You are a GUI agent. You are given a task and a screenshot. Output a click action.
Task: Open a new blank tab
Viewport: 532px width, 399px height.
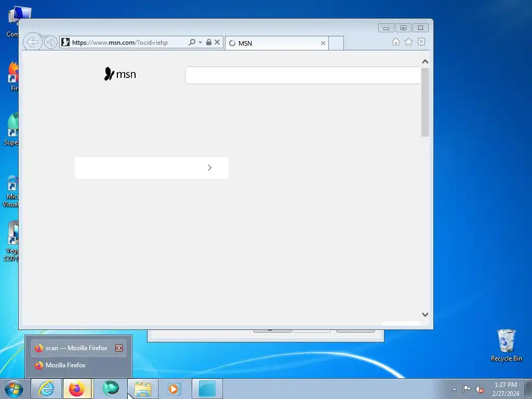(336, 43)
